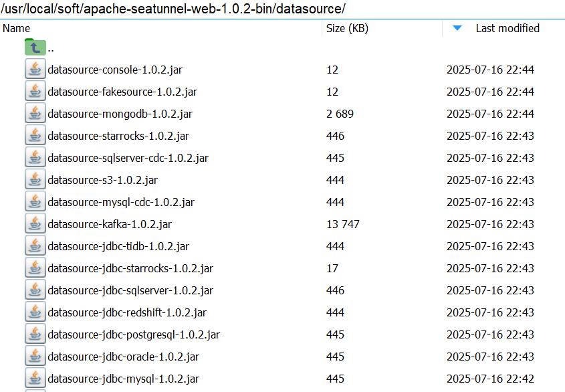Click size value 2 689 for mongodb jar
565x392 pixels.
pyautogui.click(x=340, y=114)
